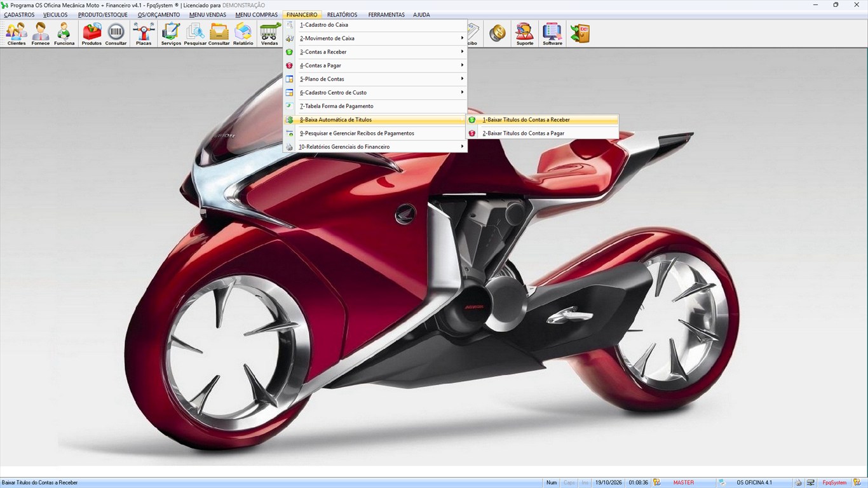Select 7-Tabela Forma de Pagamento entry
Image resolution: width=868 pixels, height=488 pixels.
(x=375, y=106)
